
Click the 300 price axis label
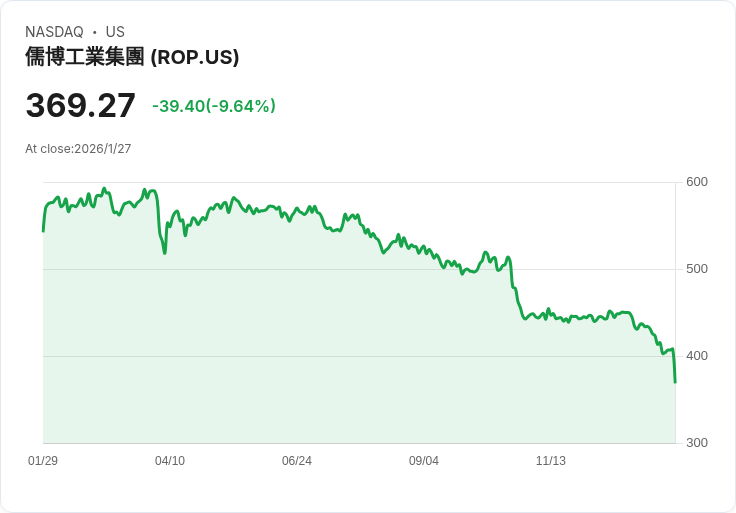coord(697,443)
